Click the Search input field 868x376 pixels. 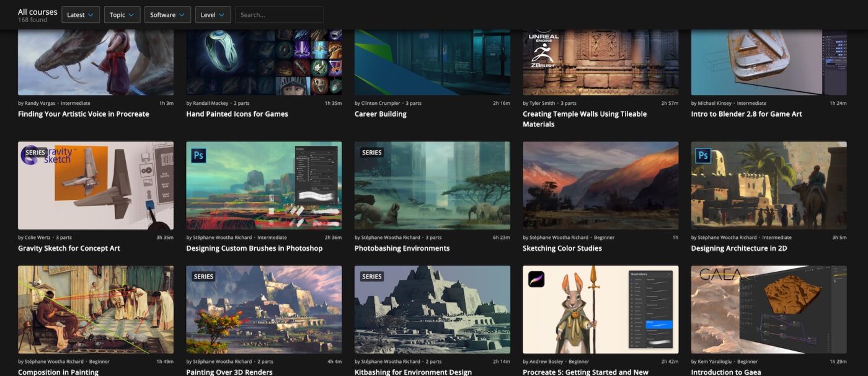279,14
